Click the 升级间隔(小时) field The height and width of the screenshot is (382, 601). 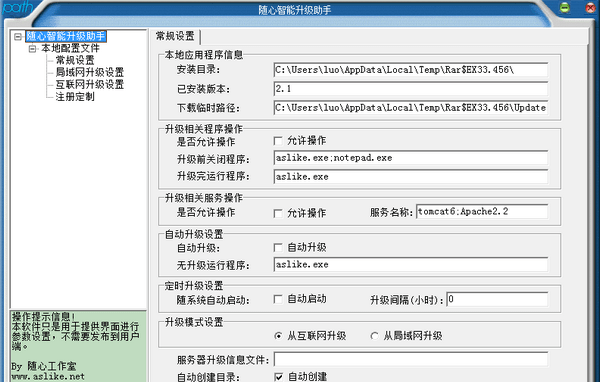[x=497, y=299]
